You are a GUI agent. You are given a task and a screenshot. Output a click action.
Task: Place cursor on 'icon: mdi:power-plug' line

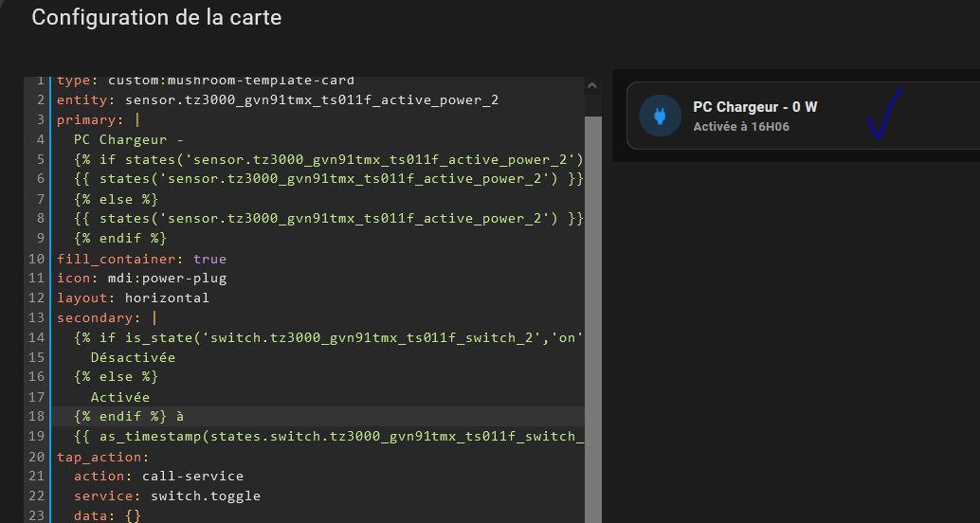click(x=141, y=278)
